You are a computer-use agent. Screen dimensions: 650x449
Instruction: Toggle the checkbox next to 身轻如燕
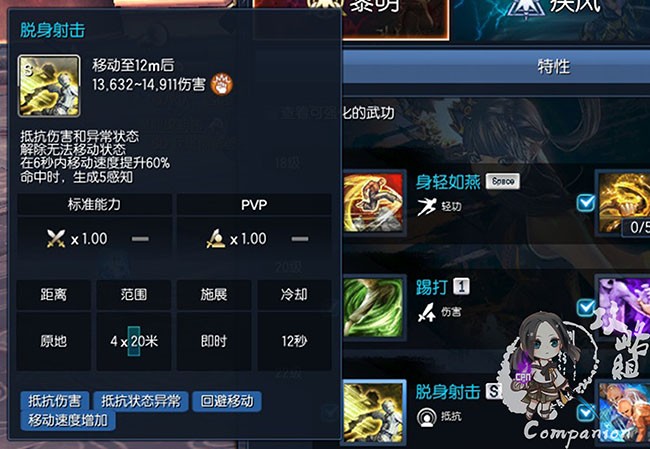585,203
